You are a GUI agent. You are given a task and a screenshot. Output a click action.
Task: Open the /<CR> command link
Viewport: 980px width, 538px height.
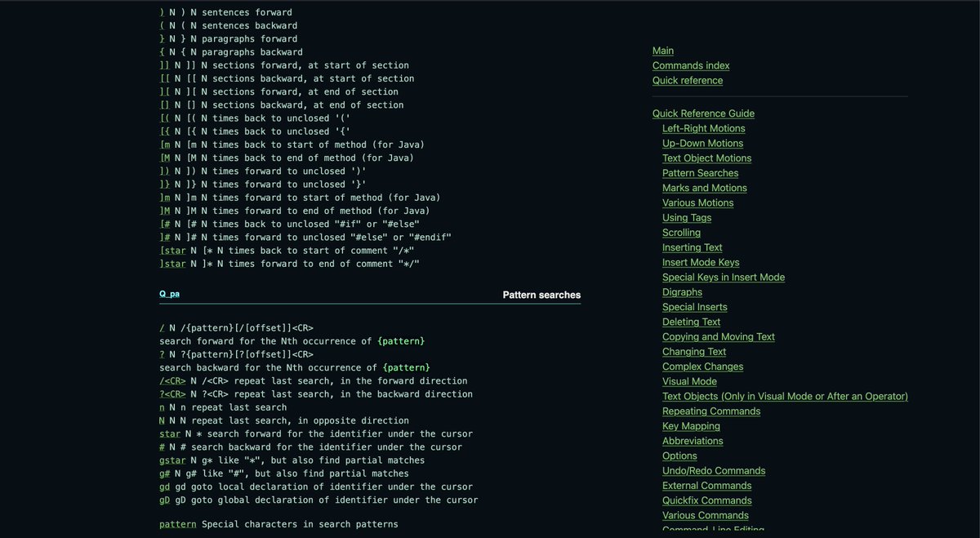[172, 380]
